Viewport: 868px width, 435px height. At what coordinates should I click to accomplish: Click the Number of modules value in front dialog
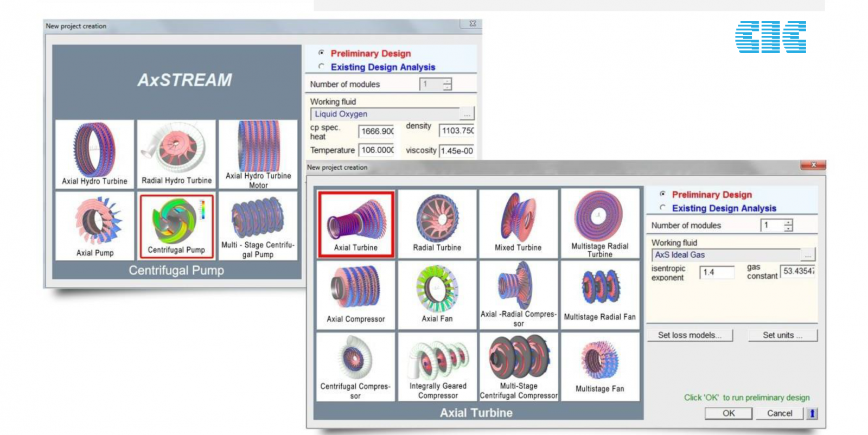pyautogui.click(x=772, y=225)
